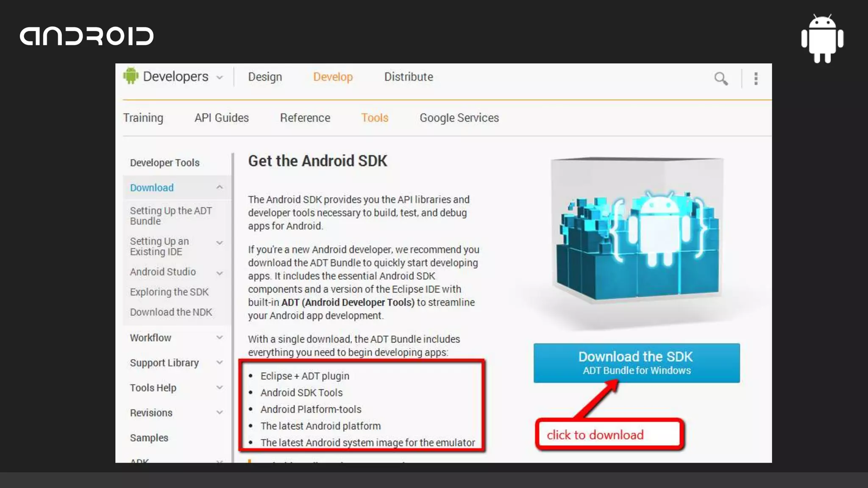Screen dimensions: 868x488
Task: Expand the Support Library chevron
Action: [x=220, y=363]
